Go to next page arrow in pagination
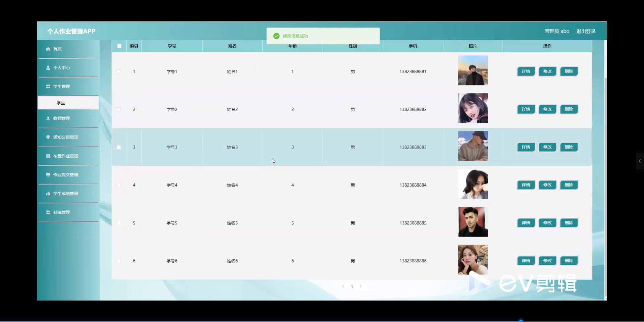 361,286
